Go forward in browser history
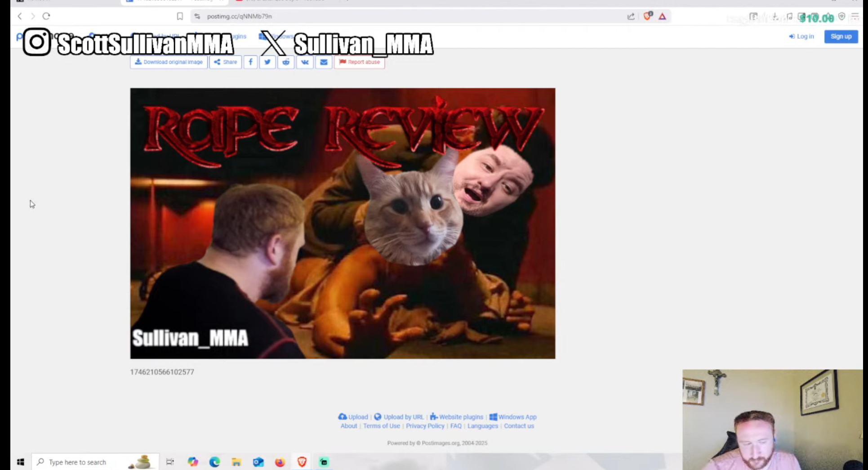 click(x=33, y=16)
